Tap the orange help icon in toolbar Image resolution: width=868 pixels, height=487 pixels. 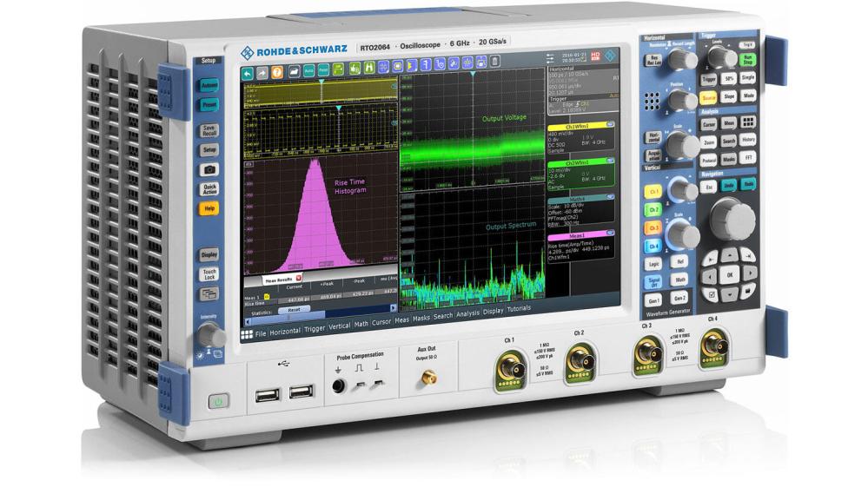click(277, 71)
